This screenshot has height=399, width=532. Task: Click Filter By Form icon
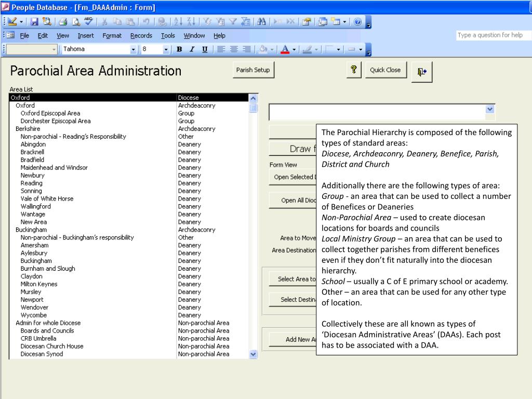pyautogui.click(x=220, y=22)
